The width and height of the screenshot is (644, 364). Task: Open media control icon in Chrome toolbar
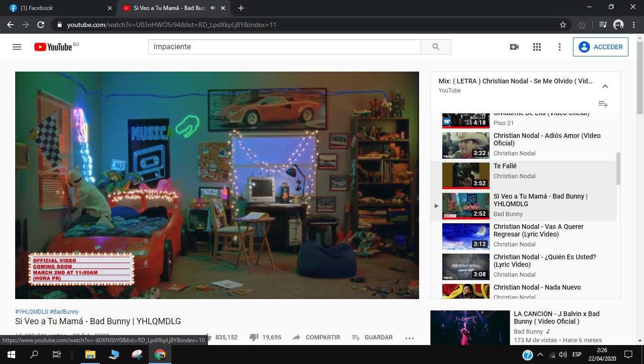603,25
